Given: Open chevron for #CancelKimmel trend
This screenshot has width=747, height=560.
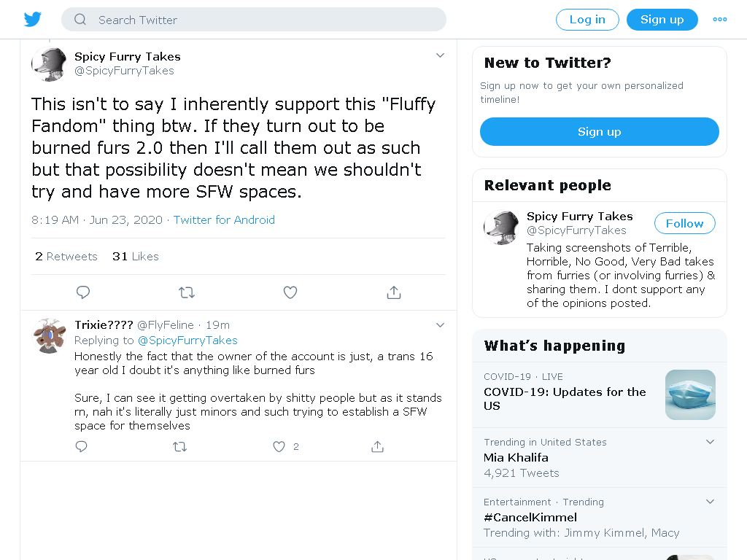Looking at the screenshot, I should pos(710,502).
